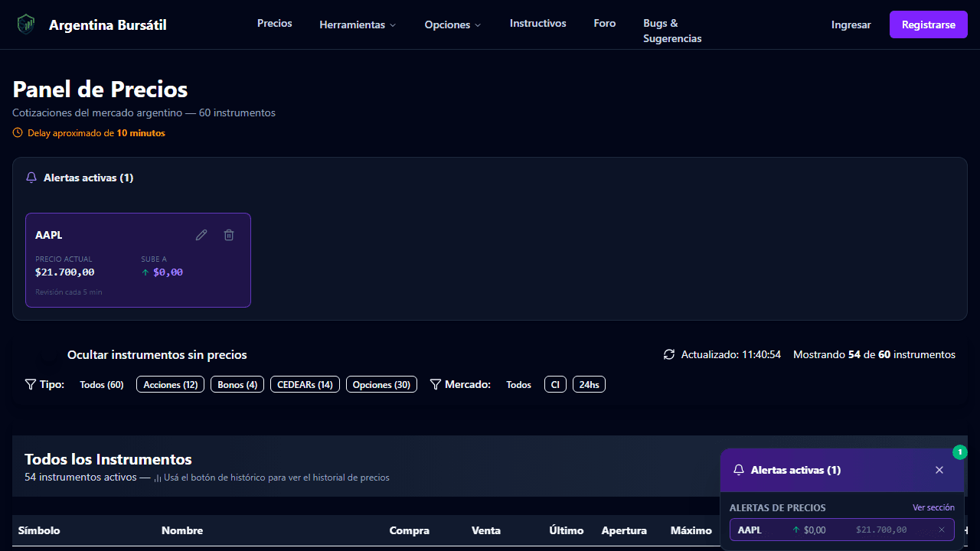The height and width of the screenshot is (551, 980).
Task: Close the floating Alertas activas popup
Action: coord(939,470)
